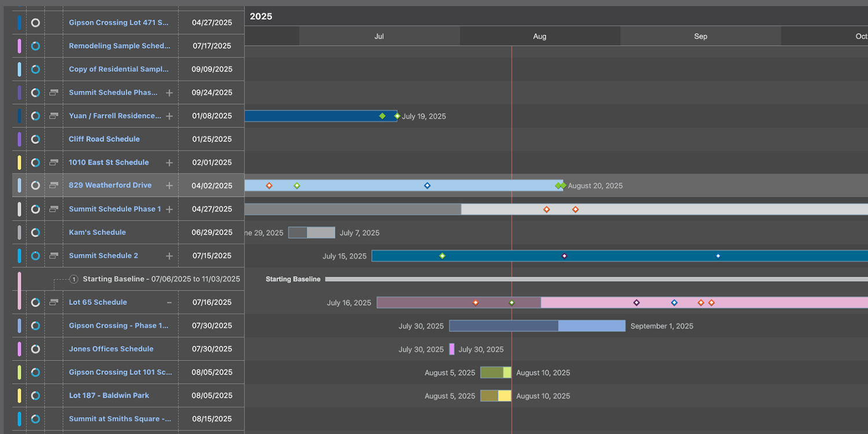Expand the 829 Weatherford Drive row
Viewport: 868px width, 434px height.
[169, 185]
